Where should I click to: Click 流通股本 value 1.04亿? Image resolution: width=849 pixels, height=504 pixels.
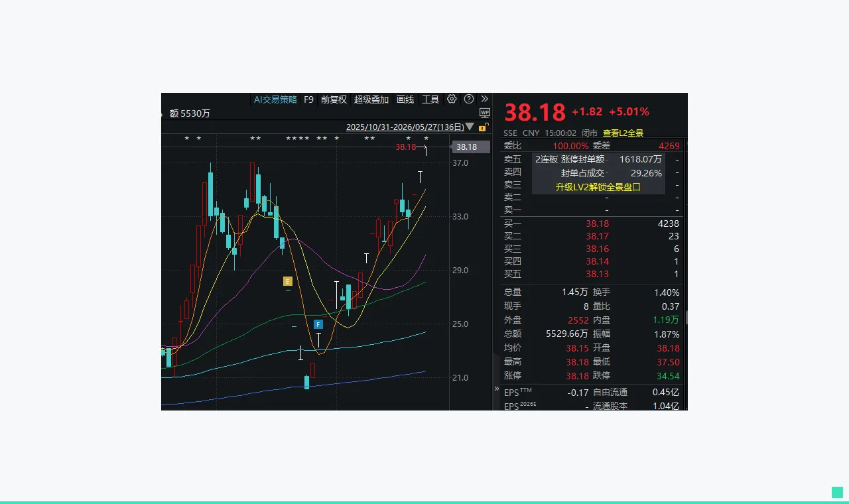click(666, 406)
